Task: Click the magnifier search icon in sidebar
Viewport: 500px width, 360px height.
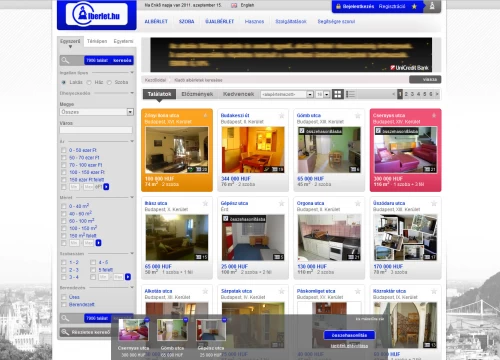Action: (x=65, y=60)
